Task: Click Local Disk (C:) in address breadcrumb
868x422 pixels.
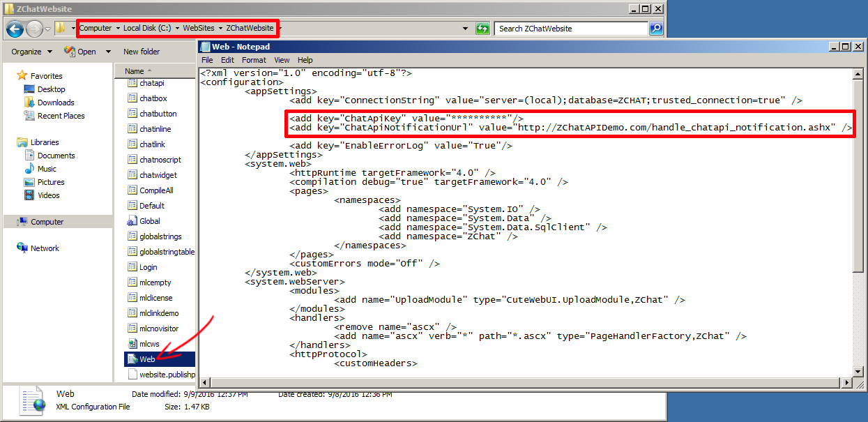Action: (147, 29)
